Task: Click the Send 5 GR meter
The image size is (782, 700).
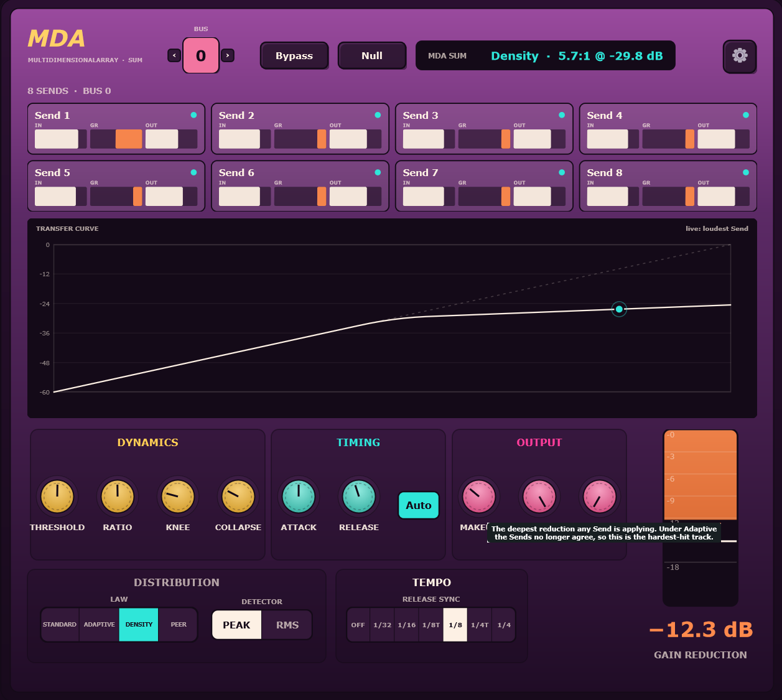Action: pos(116,197)
